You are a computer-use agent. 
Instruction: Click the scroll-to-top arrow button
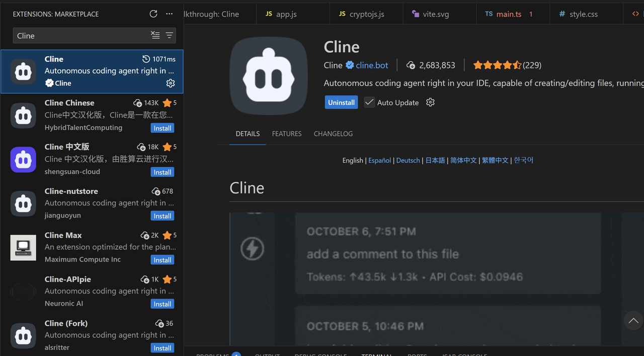click(x=633, y=321)
